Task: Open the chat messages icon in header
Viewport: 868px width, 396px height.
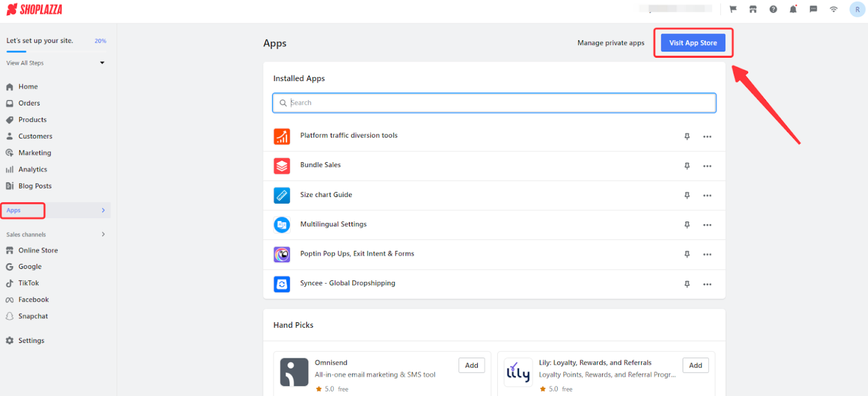Action: pyautogui.click(x=813, y=10)
